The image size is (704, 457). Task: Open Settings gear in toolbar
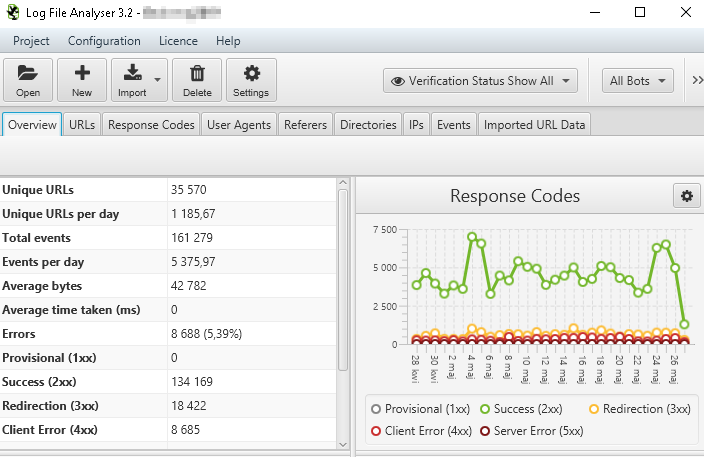pyautogui.click(x=251, y=73)
